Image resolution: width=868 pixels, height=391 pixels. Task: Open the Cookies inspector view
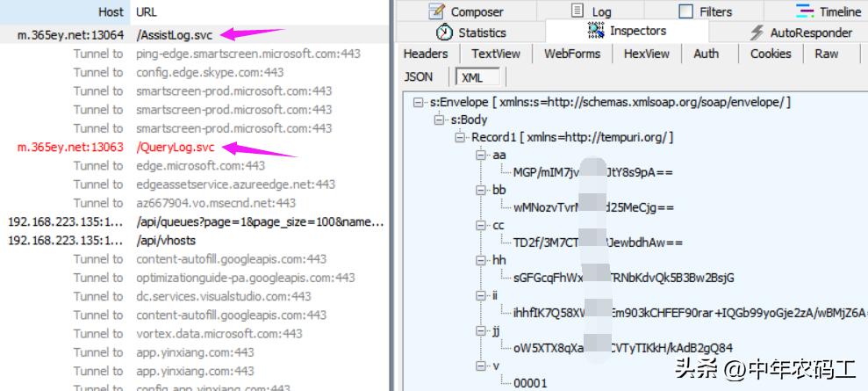771,54
